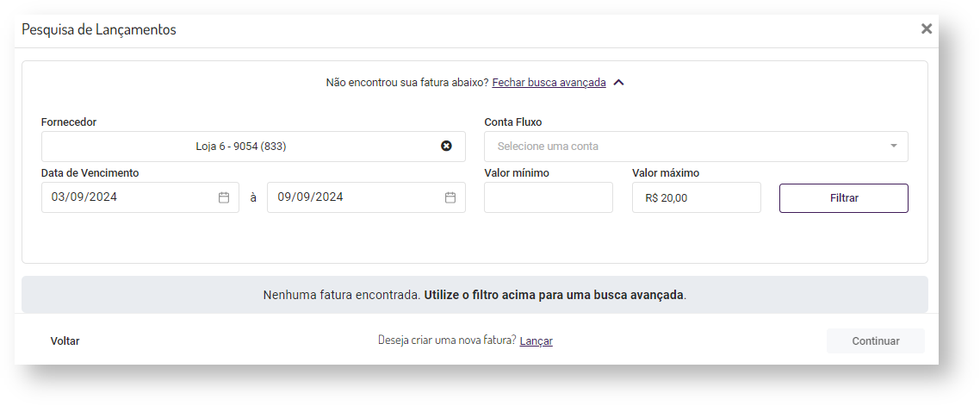Image resolution: width=980 pixels, height=406 pixels.
Task: Select the Valor máximo field with R$ 20,00
Action: (696, 197)
